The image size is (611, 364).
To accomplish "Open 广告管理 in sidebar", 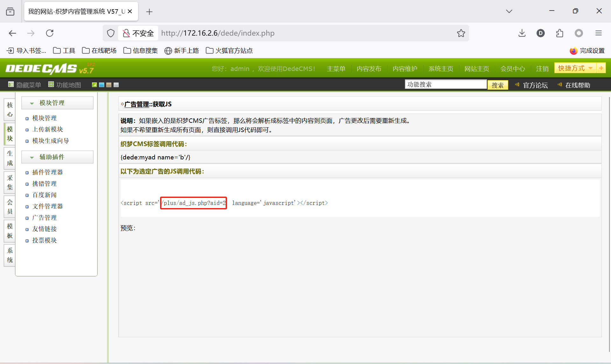I will pos(45,218).
